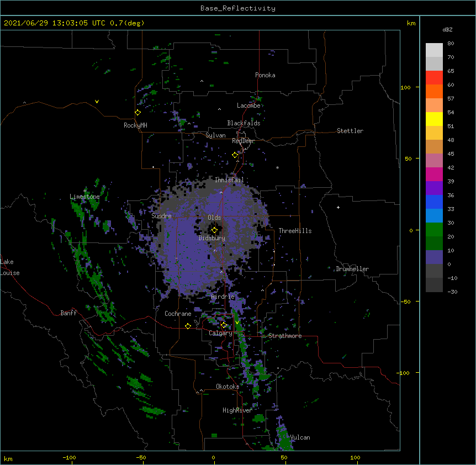This screenshot has height=465, width=476.
Task: Click the orange 57–60 dBZ legend swatch
Action: [x=434, y=91]
